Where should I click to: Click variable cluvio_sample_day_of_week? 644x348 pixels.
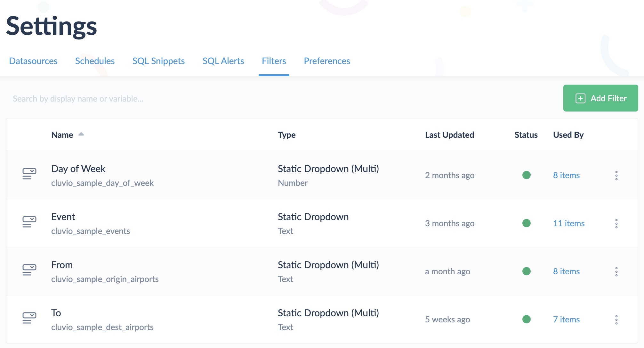tap(102, 183)
